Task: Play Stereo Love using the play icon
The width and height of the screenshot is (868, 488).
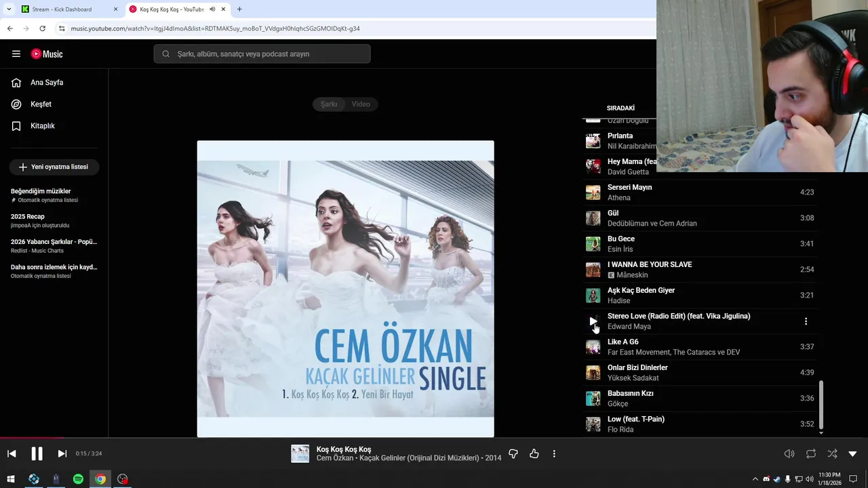Action: [x=593, y=321]
